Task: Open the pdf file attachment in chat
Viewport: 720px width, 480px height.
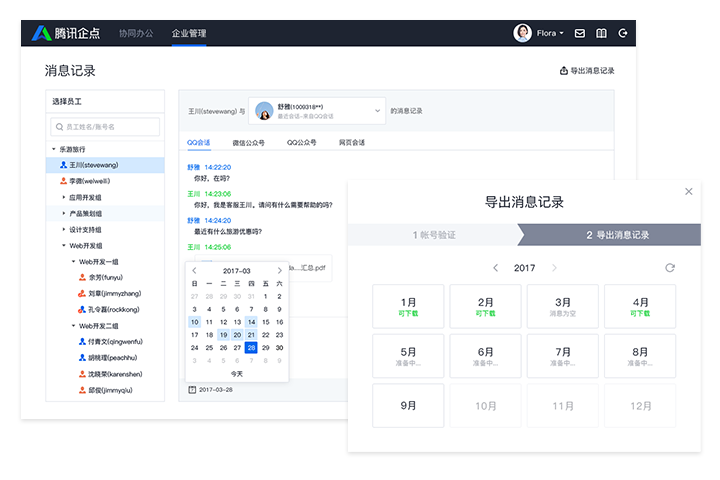Action: tap(308, 268)
